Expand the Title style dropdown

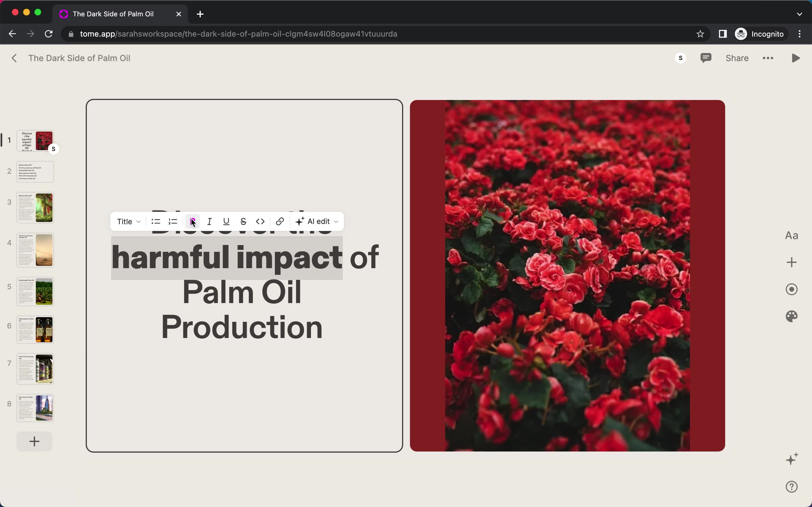pyautogui.click(x=128, y=221)
